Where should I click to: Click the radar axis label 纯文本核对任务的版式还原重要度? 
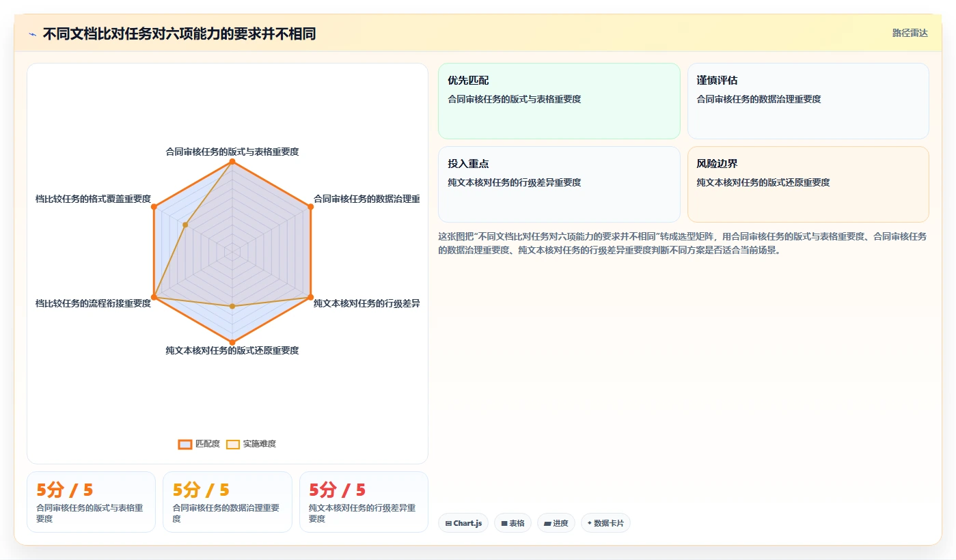click(x=232, y=350)
